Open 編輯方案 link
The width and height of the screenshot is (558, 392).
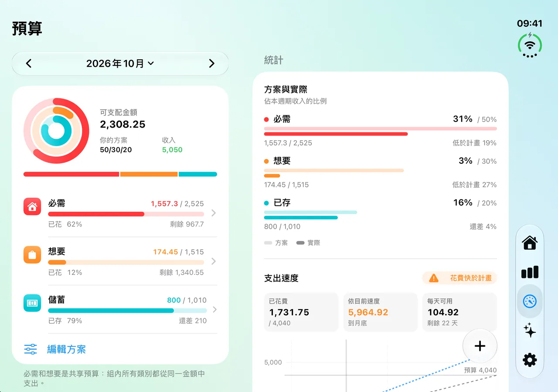pos(66,349)
